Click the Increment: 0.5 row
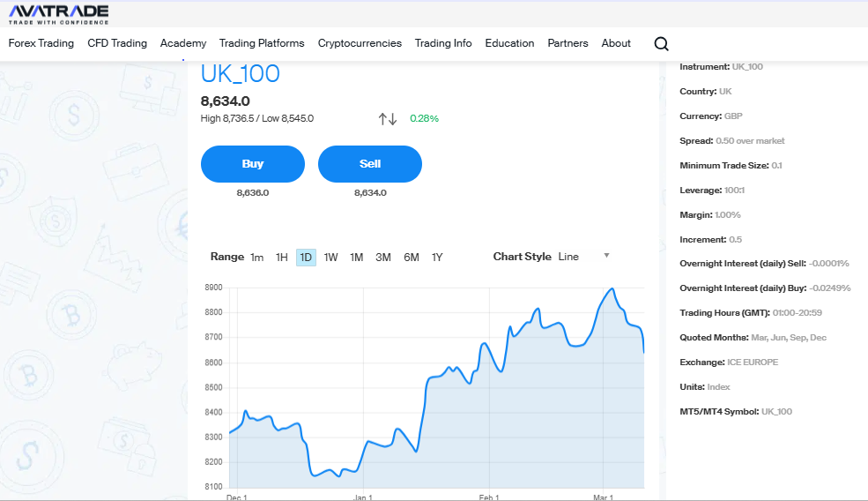868x501 pixels. (x=711, y=239)
